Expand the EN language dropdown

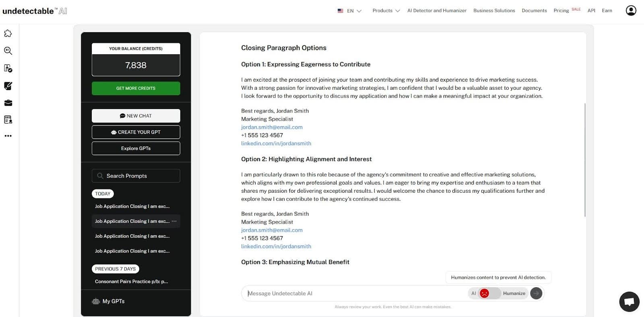click(x=350, y=11)
